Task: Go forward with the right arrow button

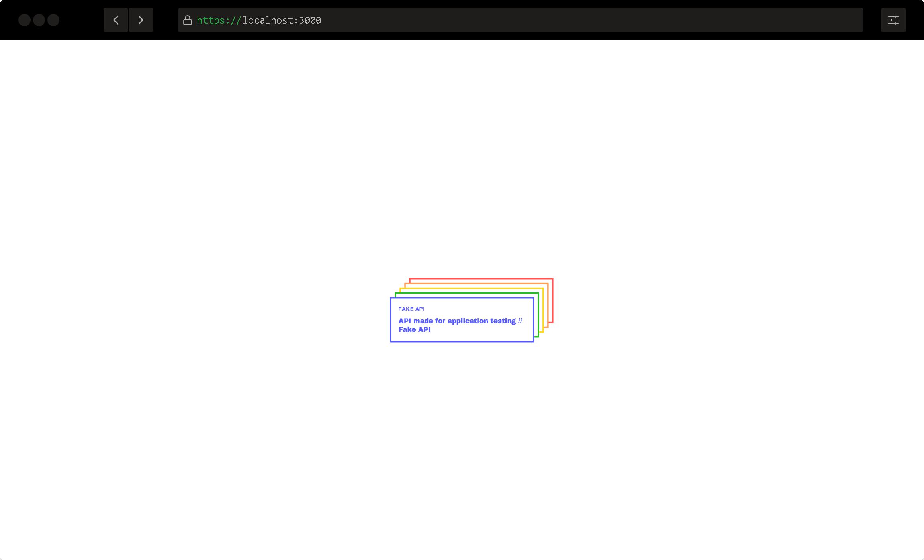Action: pyautogui.click(x=141, y=20)
